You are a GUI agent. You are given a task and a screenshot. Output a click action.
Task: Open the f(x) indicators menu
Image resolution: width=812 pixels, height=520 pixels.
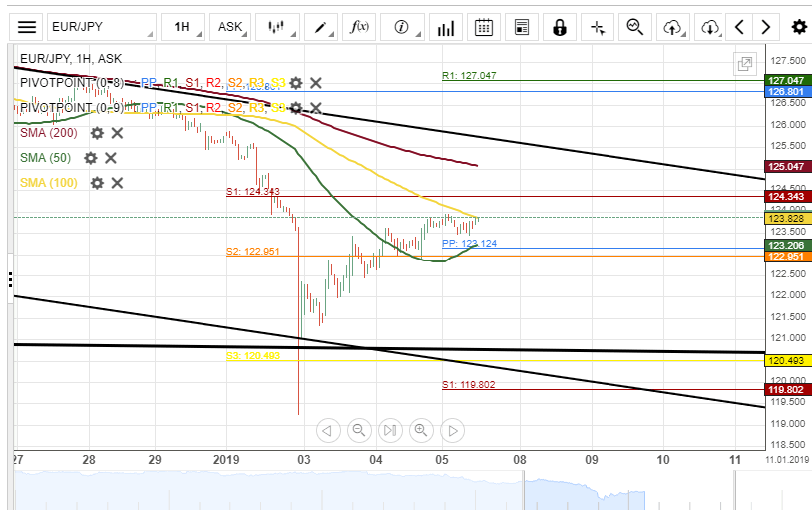click(359, 27)
